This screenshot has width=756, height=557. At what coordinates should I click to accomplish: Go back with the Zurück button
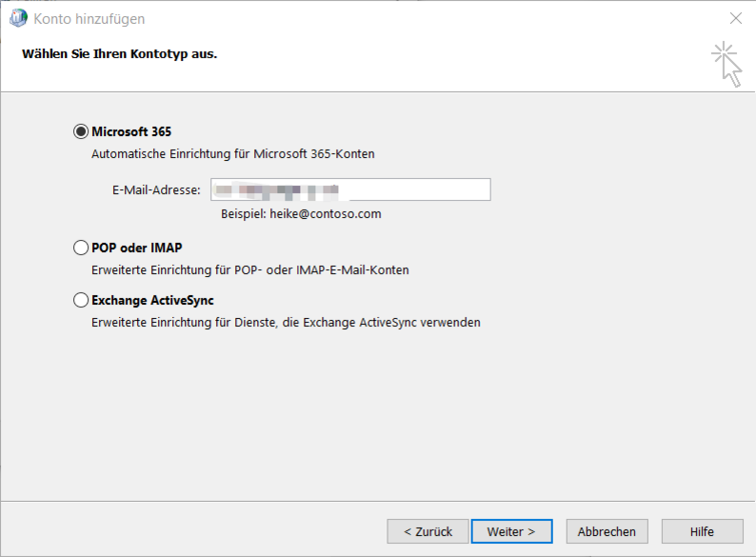[428, 531]
